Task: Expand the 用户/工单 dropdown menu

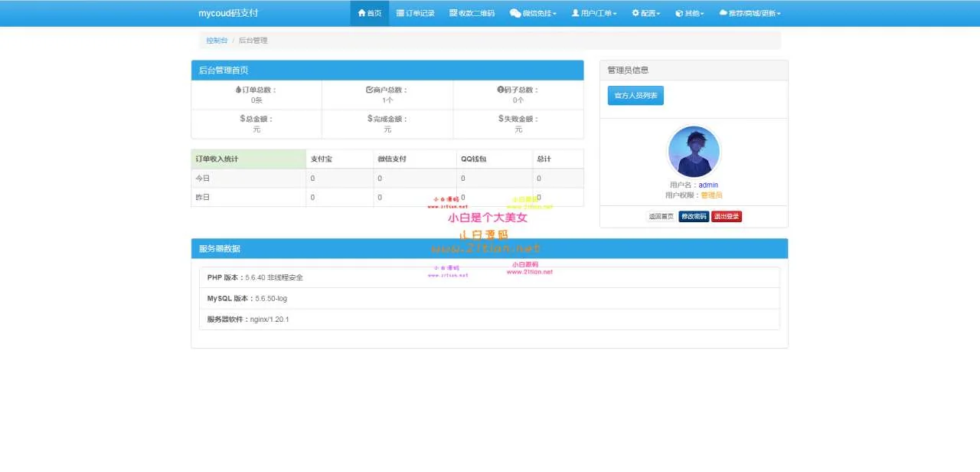Action: [x=594, y=13]
